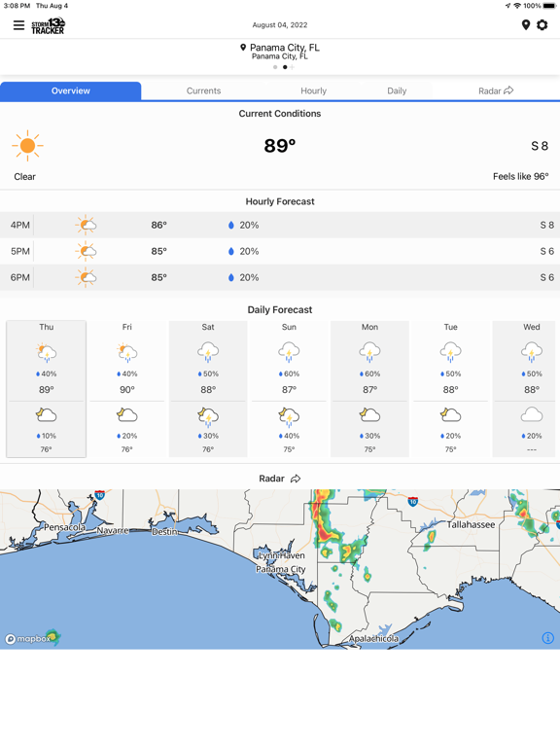This screenshot has height=747, width=560.
Task: Open the location pin in header
Action: (x=526, y=24)
